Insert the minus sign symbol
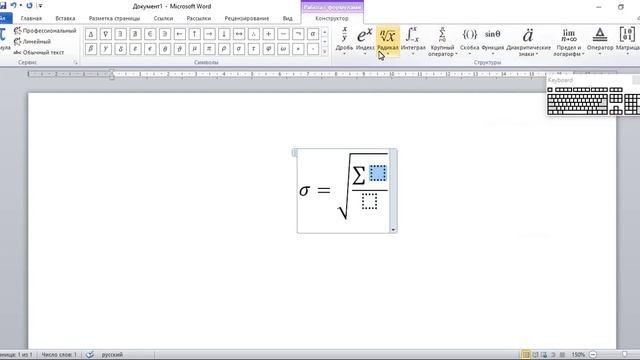640x360 pixels. pyautogui.click(x=283, y=34)
